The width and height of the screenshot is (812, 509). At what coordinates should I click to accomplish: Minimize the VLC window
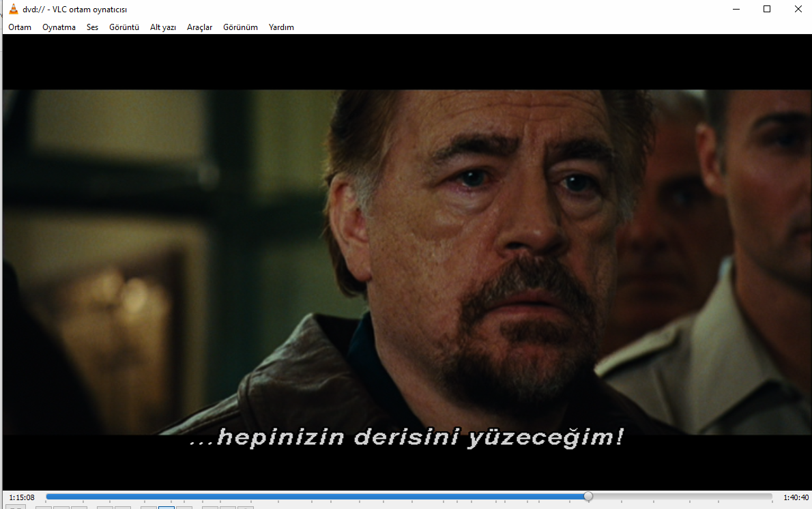[x=736, y=9]
